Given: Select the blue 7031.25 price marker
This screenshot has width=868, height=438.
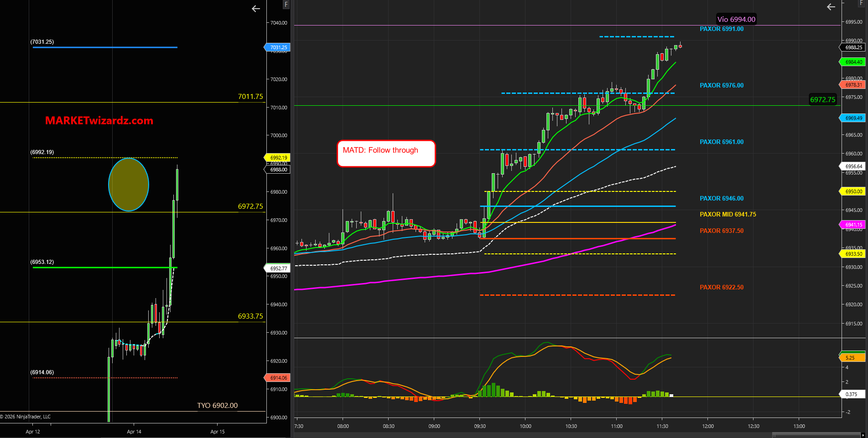Looking at the screenshot, I should coord(278,47).
